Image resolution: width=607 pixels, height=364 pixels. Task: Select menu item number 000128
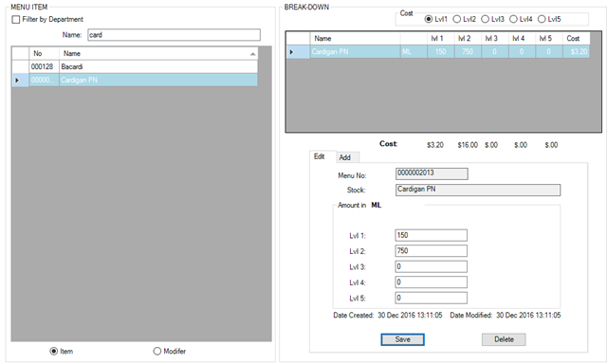click(45, 66)
